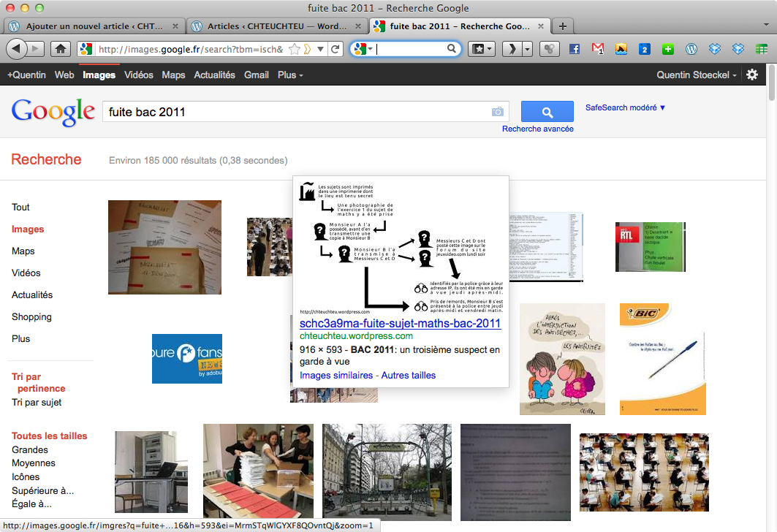Open Actualités in Google top bar
The width and height of the screenshot is (777, 532).
[215, 75]
